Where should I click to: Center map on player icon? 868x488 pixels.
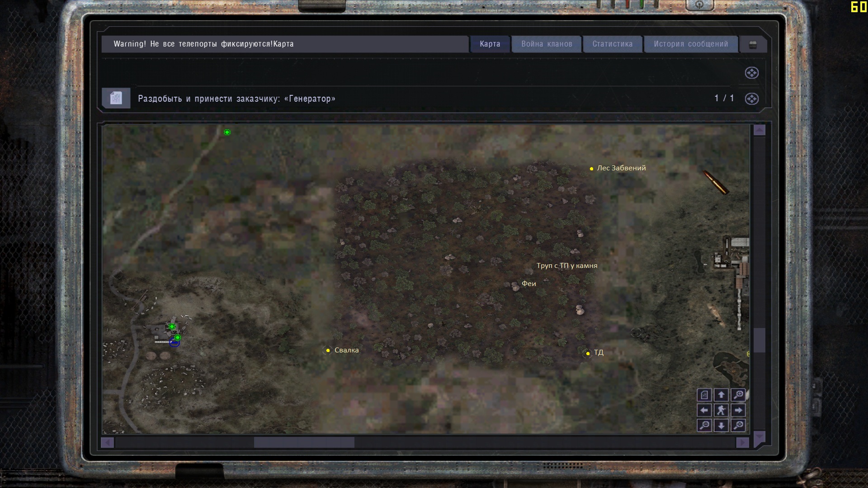tap(721, 410)
